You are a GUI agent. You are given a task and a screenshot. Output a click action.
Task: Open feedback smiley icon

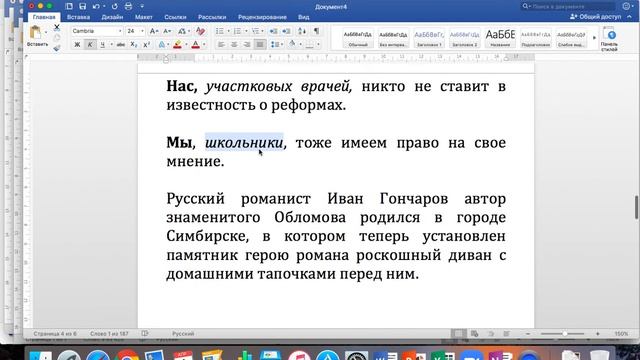click(x=627, y=6)
